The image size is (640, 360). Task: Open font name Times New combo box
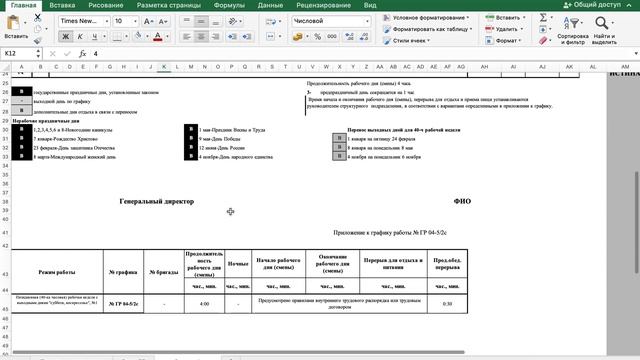pyautogui.click(x=84, y=21)
